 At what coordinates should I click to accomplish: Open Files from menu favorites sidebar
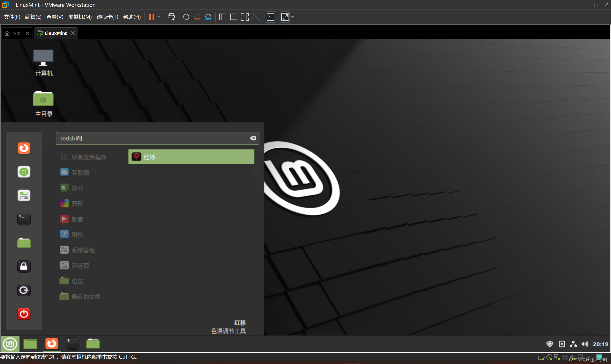(x=24, y=243)
